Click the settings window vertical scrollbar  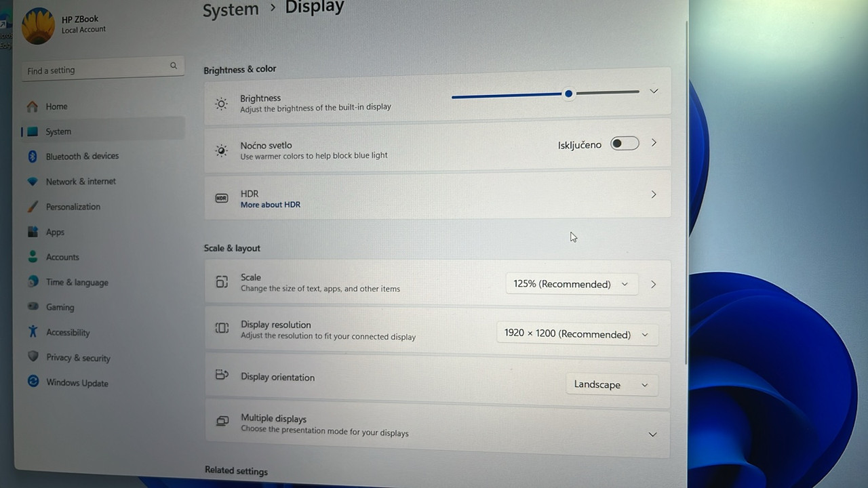pos(686,193)
